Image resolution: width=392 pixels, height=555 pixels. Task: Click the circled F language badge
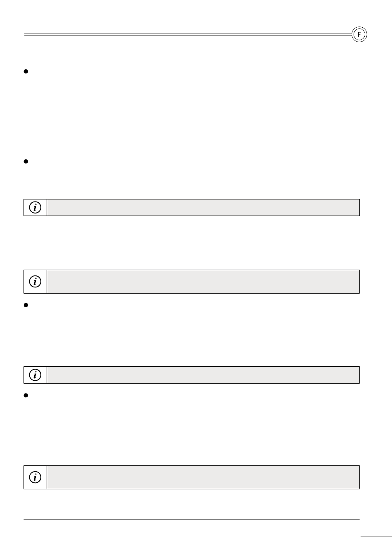(x=359, y=35)
